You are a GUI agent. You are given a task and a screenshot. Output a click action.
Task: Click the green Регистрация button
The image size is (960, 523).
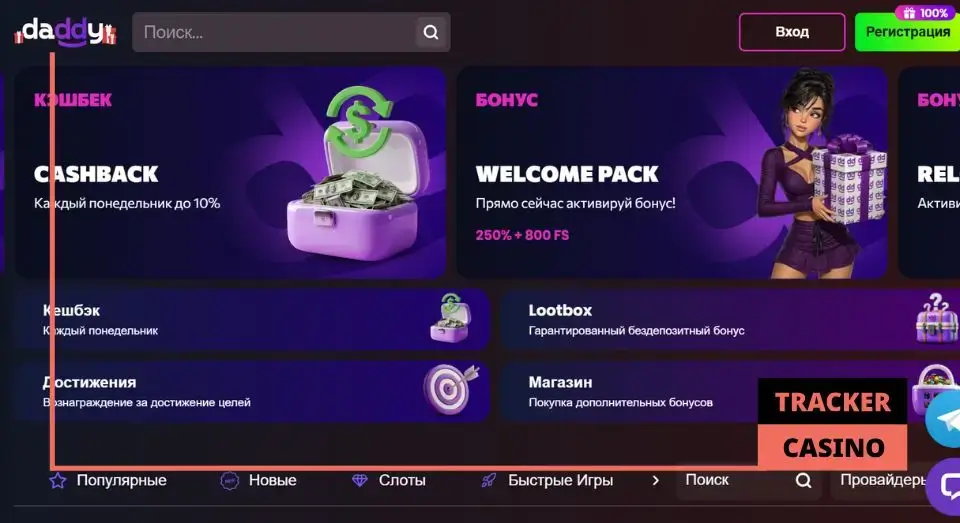[x=907, y=32]
